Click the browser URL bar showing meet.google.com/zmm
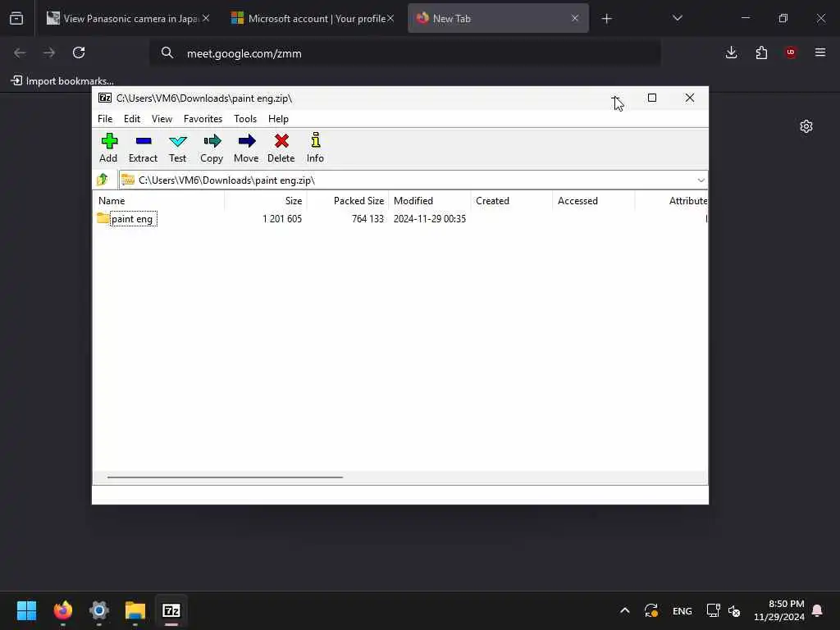 point(405,53)
